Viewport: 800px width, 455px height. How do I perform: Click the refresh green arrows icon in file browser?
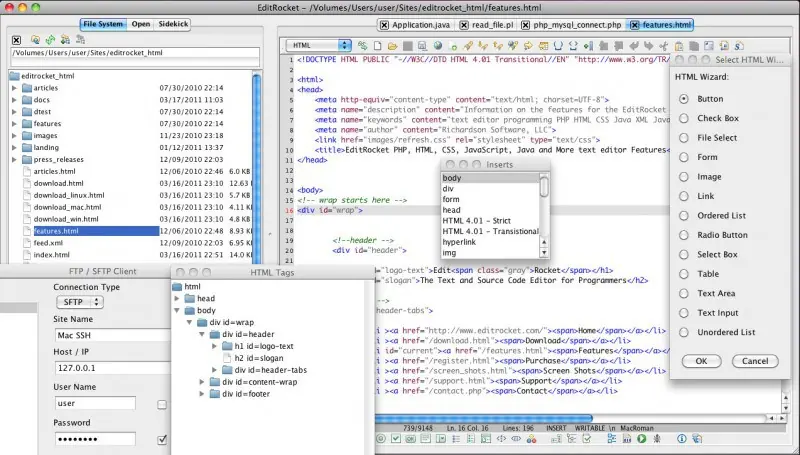click(x=50, y=39)
